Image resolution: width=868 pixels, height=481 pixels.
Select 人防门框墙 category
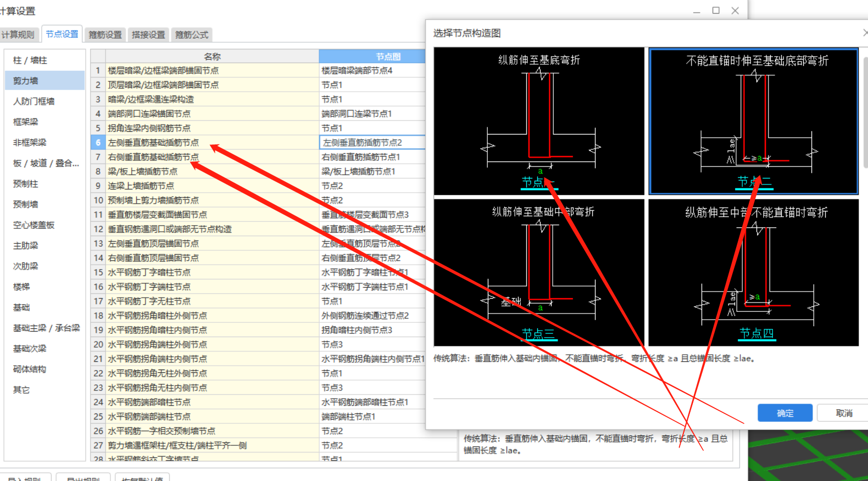45,102
